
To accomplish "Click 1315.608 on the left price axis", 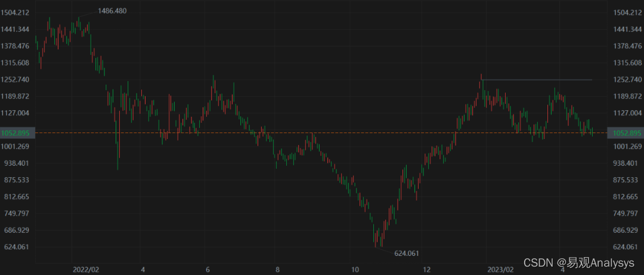I will (15, 63).
